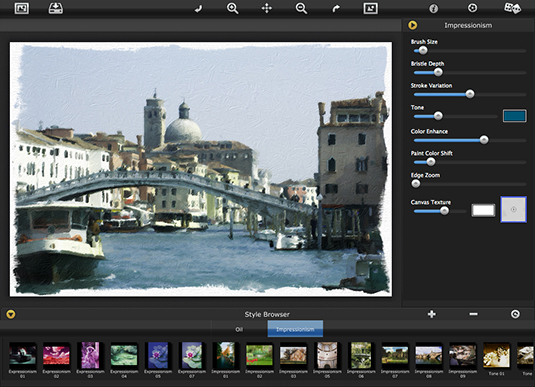The width and height of the screenshot is (535, 387).
Task: Randomize style with the dice icon
Action: pos(512,8)
